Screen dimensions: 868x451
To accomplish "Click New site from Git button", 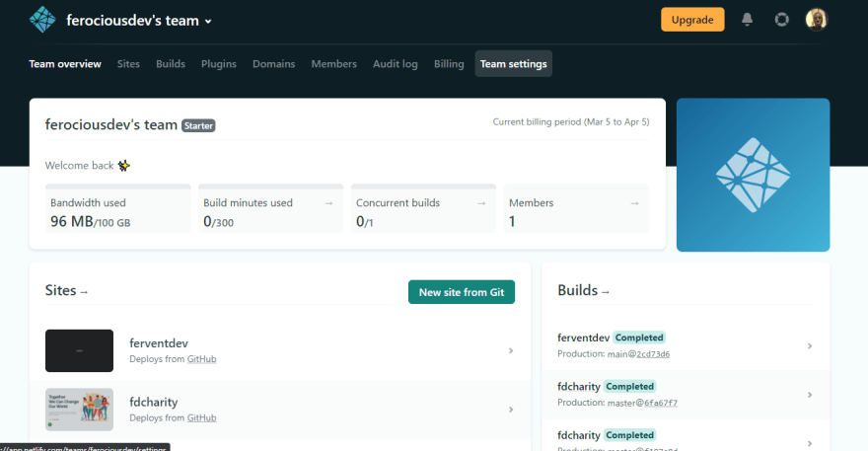I will [462, 292].
